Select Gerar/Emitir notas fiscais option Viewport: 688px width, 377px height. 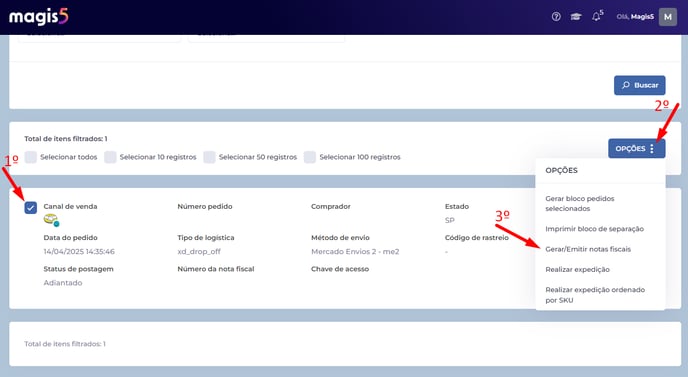(588, 249)
